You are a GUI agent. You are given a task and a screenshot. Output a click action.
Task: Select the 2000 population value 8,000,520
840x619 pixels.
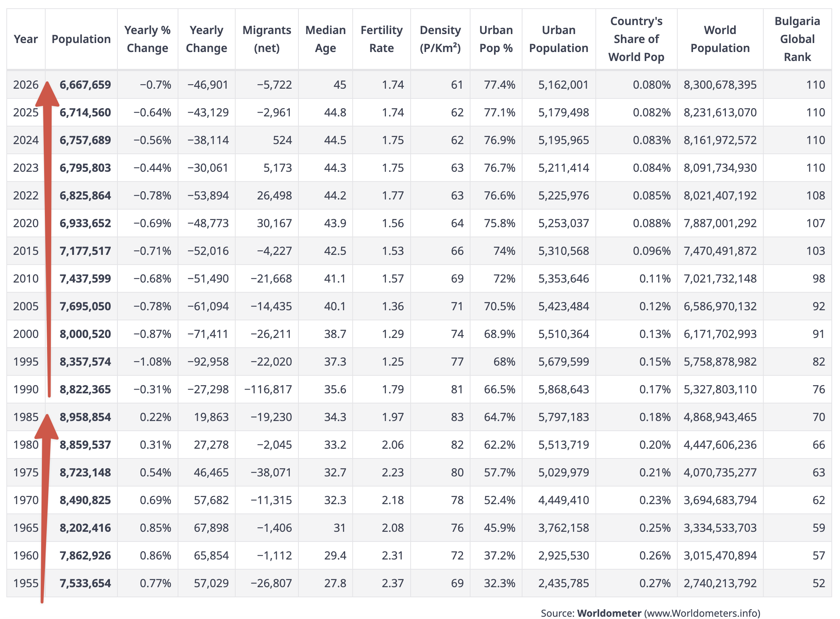tap(85, 334)
